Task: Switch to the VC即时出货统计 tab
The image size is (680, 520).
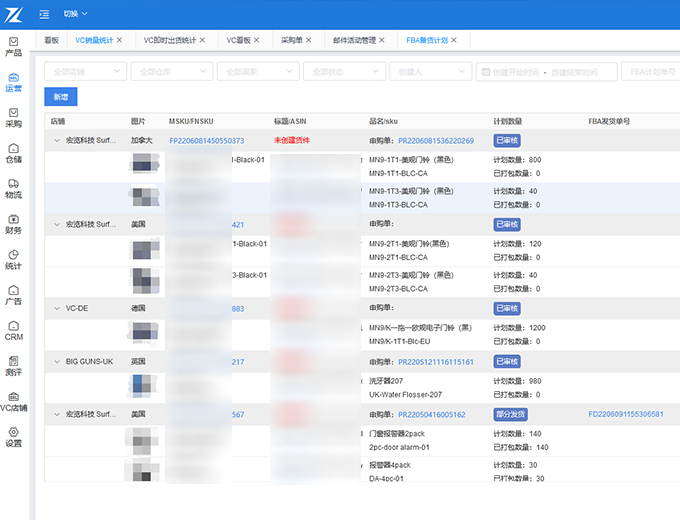Action: [x=170, y=40]
